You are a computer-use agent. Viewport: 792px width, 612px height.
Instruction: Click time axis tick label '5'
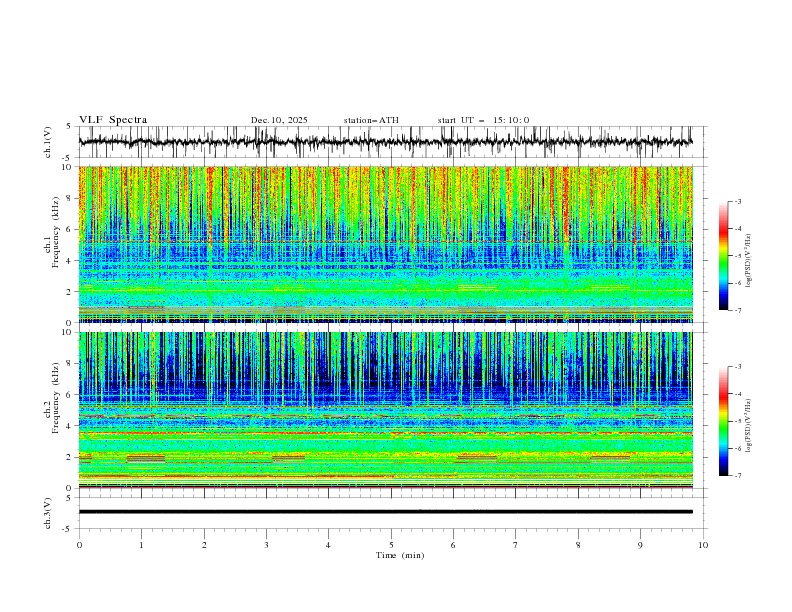391,545
